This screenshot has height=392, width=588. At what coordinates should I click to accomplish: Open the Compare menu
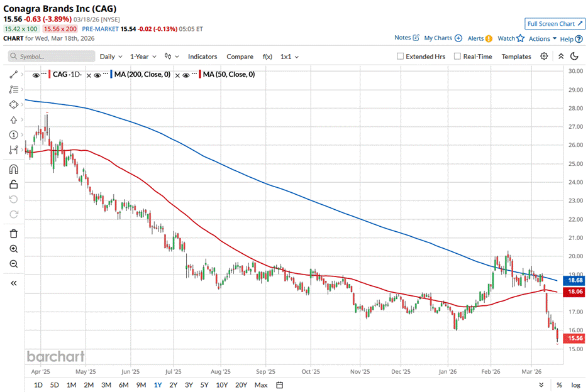240,57
